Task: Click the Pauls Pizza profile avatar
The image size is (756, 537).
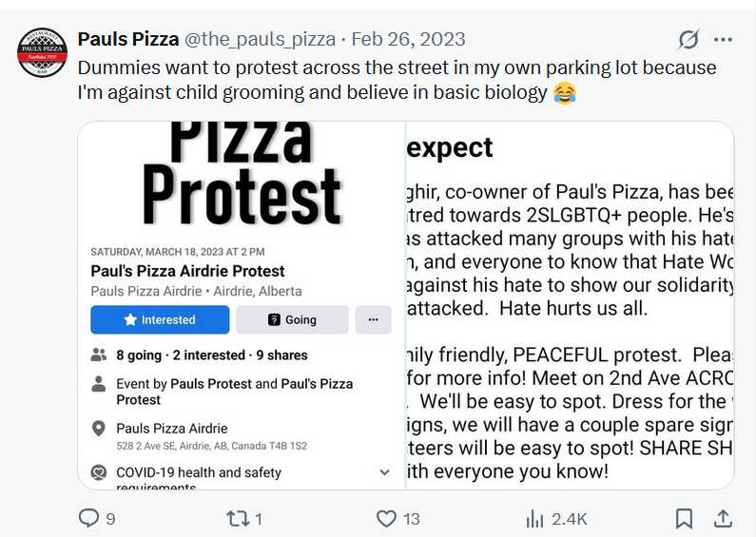Action: click(x=42, y=52)
